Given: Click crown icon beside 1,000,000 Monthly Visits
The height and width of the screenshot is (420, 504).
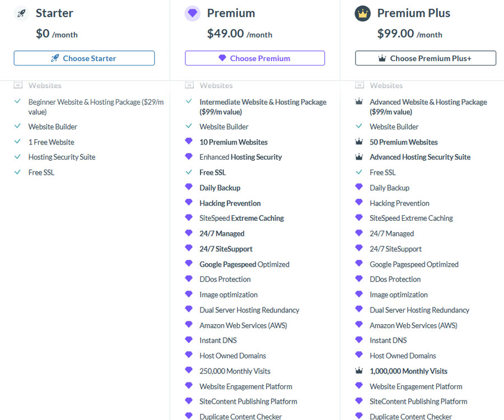Looking at the screenshot, I should coord(359,371).
